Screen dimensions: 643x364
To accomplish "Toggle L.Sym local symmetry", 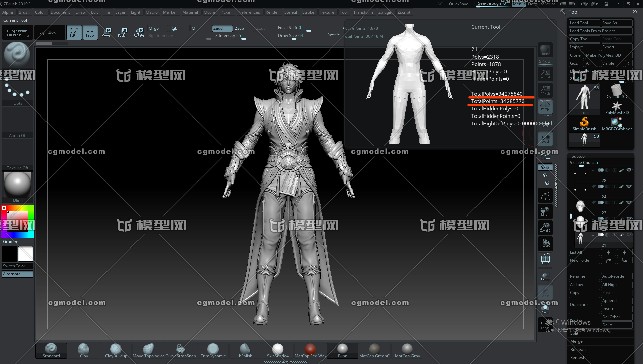I will tap(545, 156).
